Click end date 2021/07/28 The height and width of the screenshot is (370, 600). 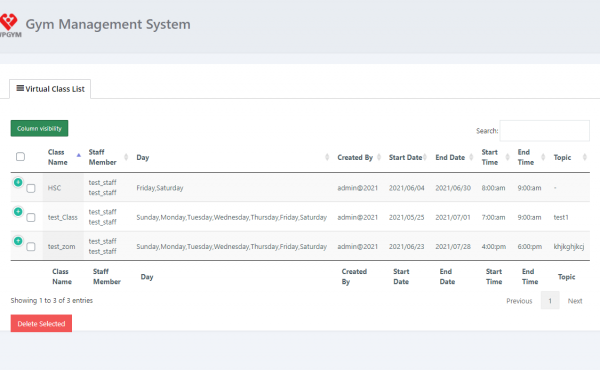pos(453,247)
